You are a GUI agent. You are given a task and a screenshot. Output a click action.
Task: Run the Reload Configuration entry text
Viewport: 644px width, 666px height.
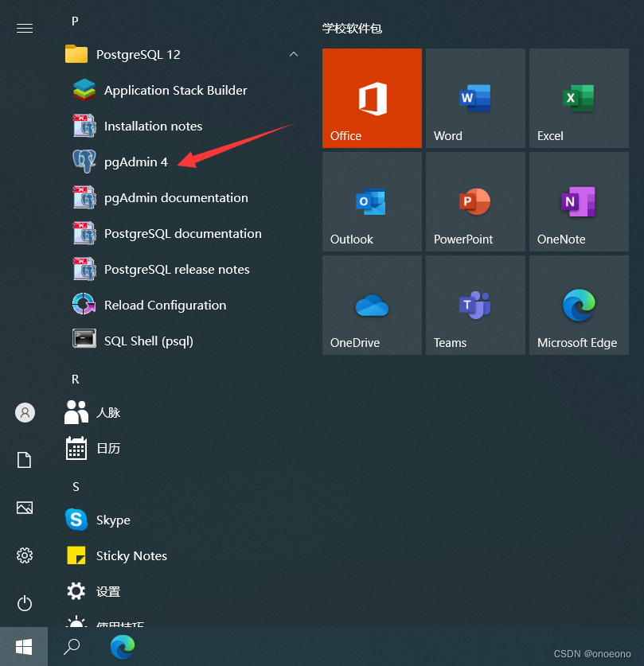coord(166,306)
